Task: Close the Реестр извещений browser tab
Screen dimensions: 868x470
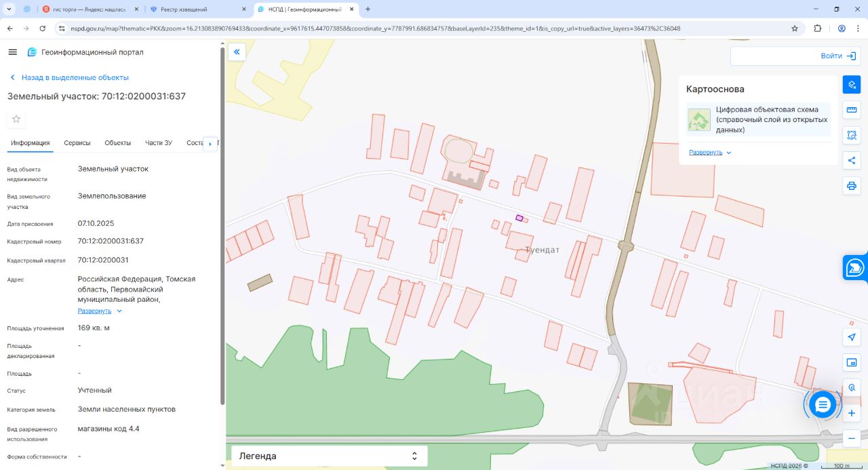Action: click(x=243, y=9)
